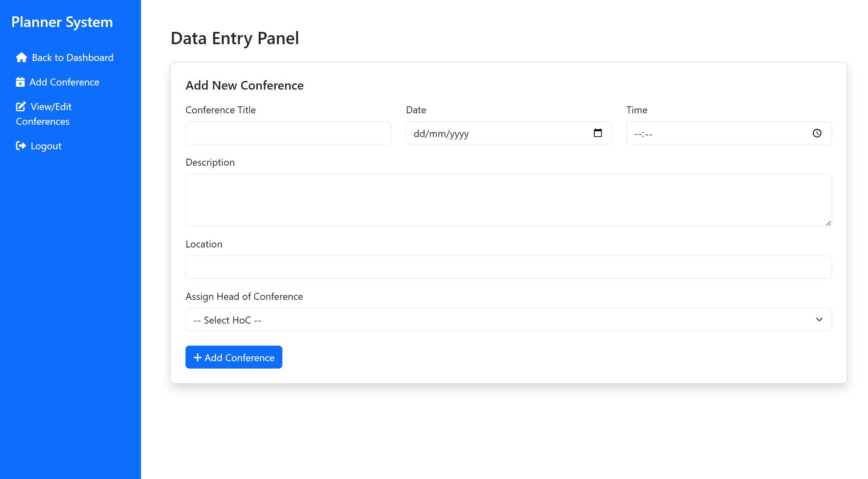Click the Planner System title

62,22
